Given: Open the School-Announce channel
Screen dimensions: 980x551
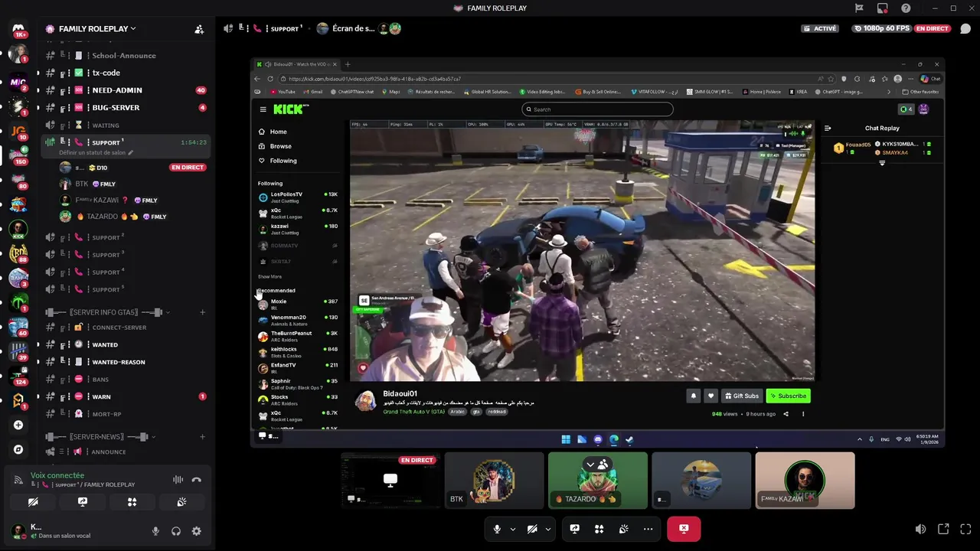Looking at the screenshot, I should (x=125, y=55).
